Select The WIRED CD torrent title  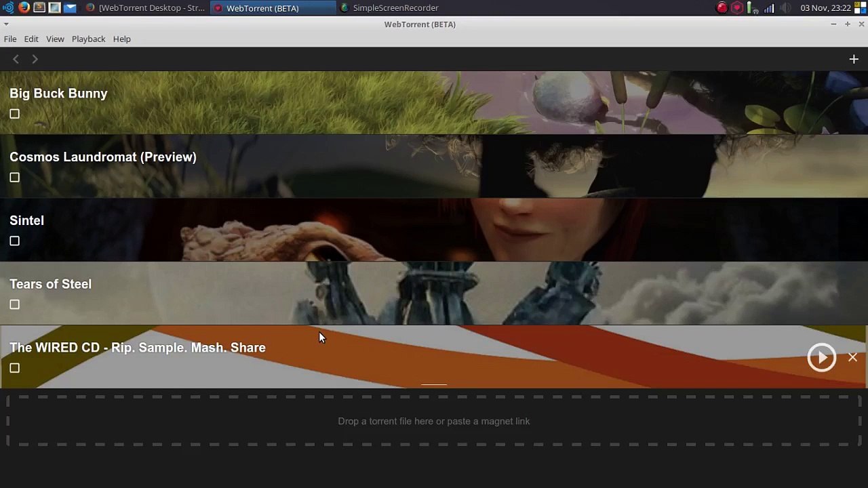coord(138,348)
